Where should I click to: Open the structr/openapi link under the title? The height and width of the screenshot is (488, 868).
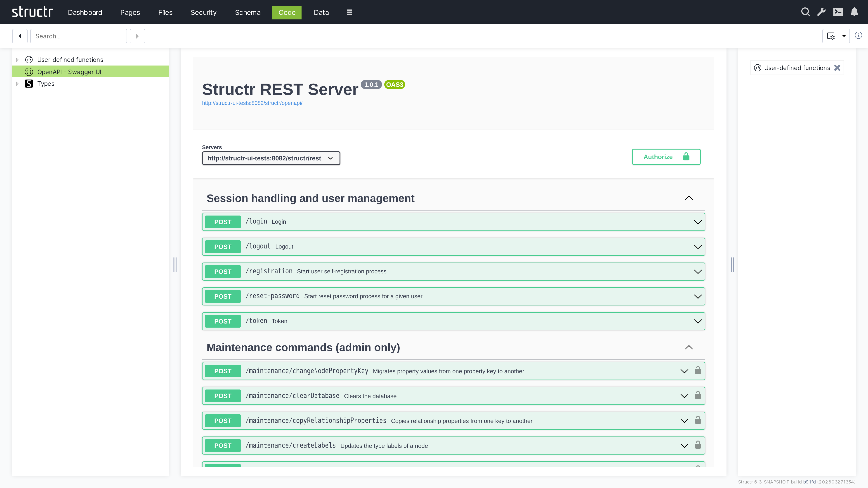[x=252, y=103]
